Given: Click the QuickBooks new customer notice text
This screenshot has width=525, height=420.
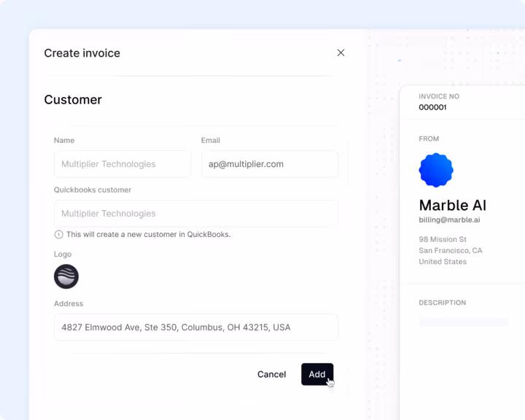Looking at the screenshot, I should click(x=148, y=235).
